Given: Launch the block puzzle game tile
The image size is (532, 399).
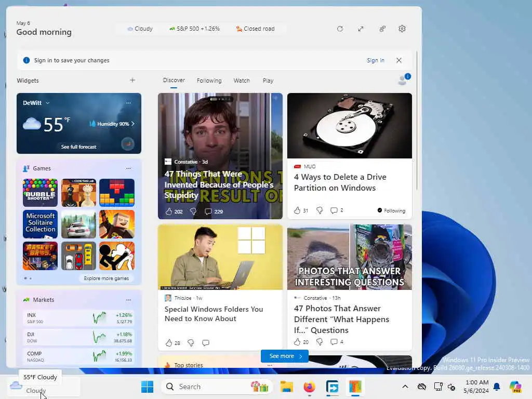Looking at the screenshot, I should point(117,193).
